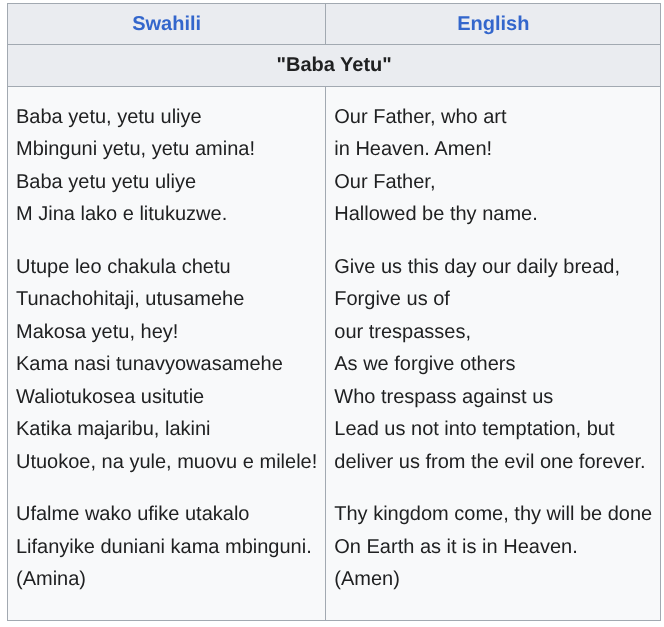Click the "Waliotukosea usitutie" line

tap(110, 397)
